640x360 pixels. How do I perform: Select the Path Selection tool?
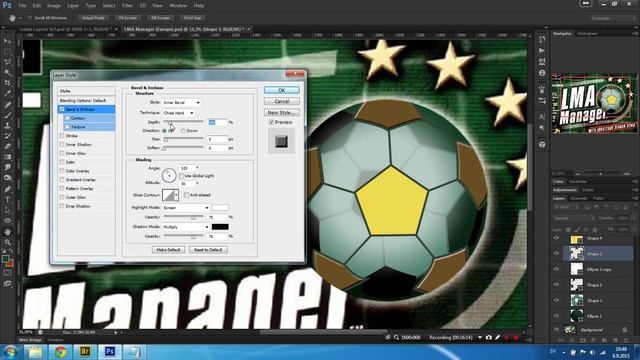tap(7, 210)
